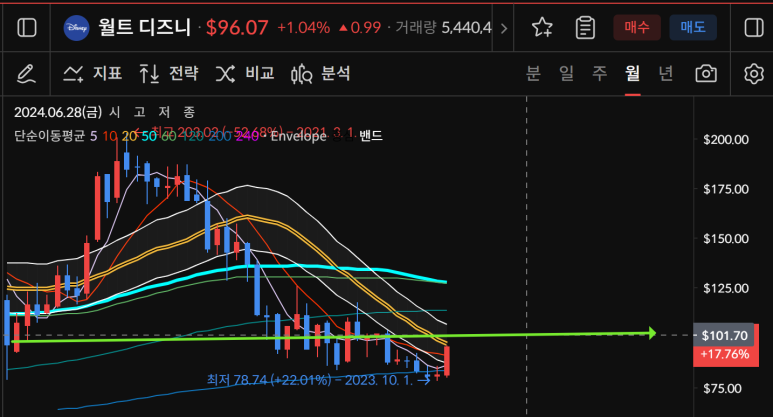Switch chart to 주 weekly interval
This screenshot has width=773, height=417.
click(599, 73)
